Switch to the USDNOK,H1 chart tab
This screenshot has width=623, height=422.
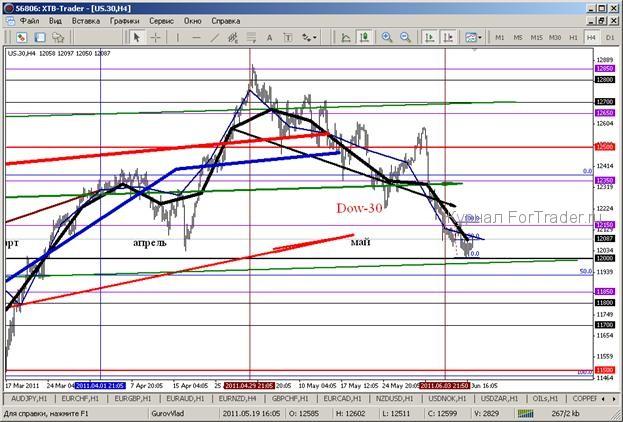(x=447, y=399)
